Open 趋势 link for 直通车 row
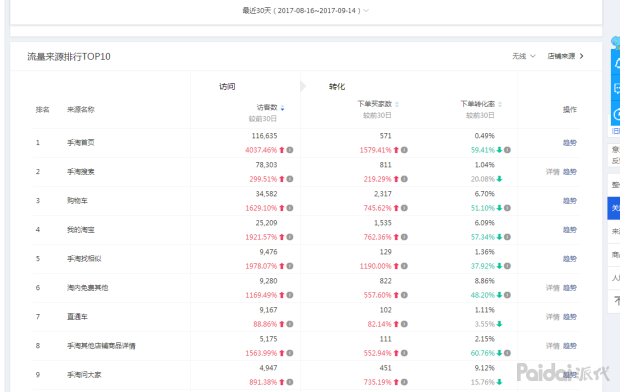 [570, 317]
